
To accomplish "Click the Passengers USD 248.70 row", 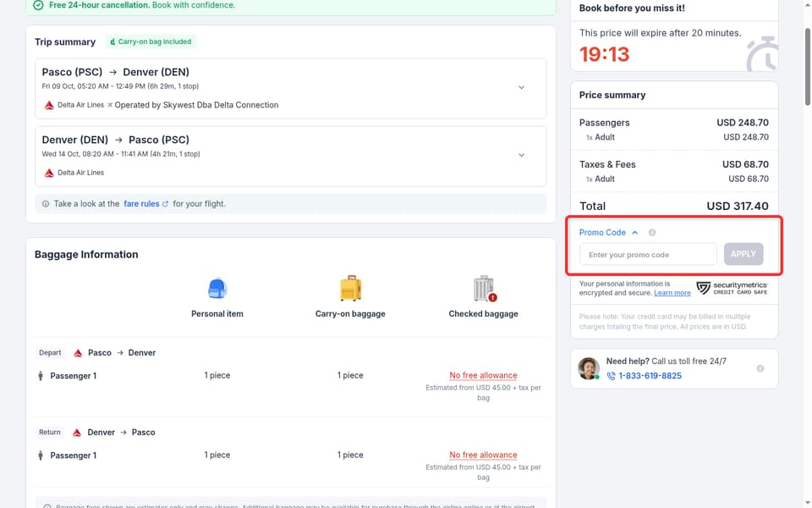I will pyautogui.click(x=674, y=123).
